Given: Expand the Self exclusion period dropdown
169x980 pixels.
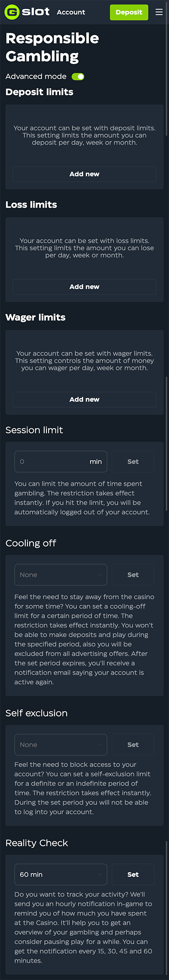Looking at the screenshot, I should coord(61,745).
